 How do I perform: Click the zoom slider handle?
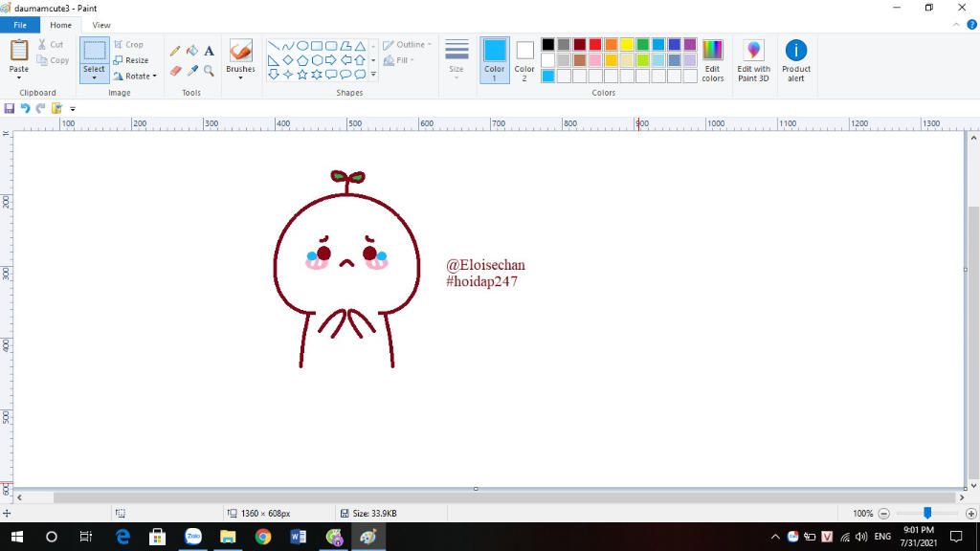(927, 513)
